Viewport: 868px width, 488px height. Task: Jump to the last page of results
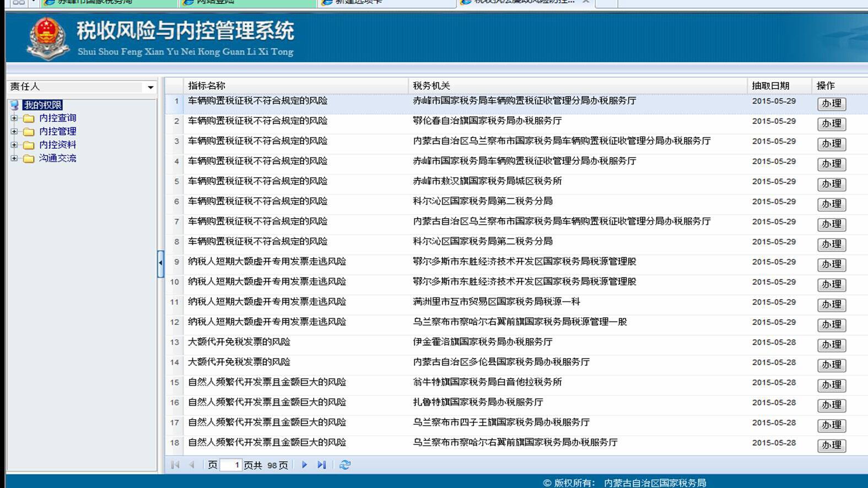point(322,465)
